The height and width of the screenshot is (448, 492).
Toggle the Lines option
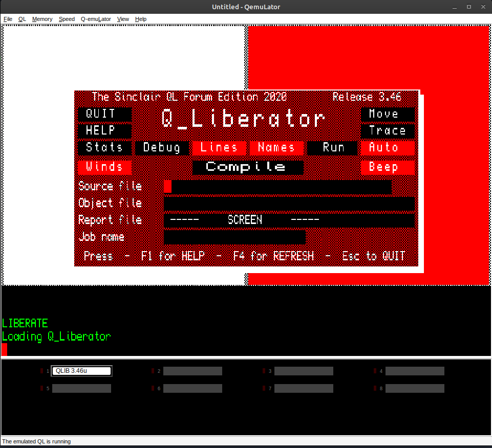[219, 148]
